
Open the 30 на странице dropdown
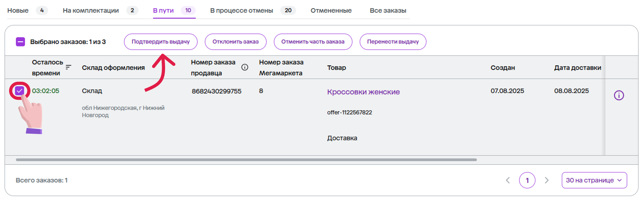pos(594,180)
